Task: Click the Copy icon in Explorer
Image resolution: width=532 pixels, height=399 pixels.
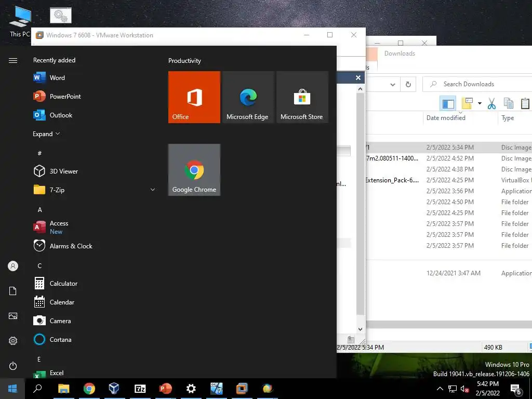Action: [x=508, y=103]
